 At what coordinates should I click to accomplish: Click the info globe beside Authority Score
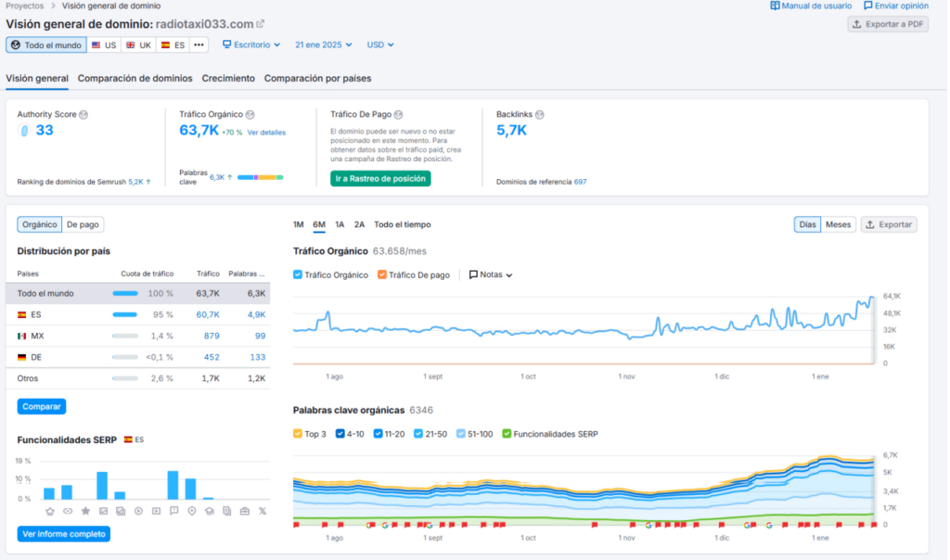pyautogui.click(x=83, y=114)
